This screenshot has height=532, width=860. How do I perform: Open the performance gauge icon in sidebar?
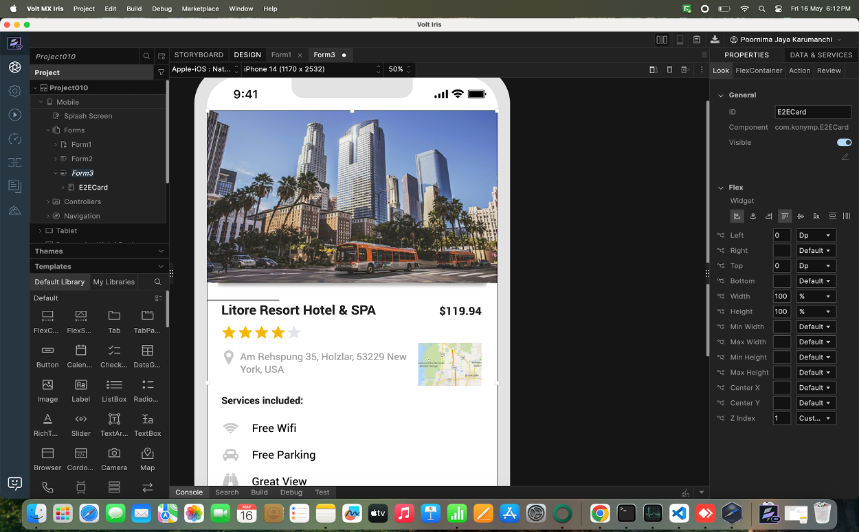[15, 139]
